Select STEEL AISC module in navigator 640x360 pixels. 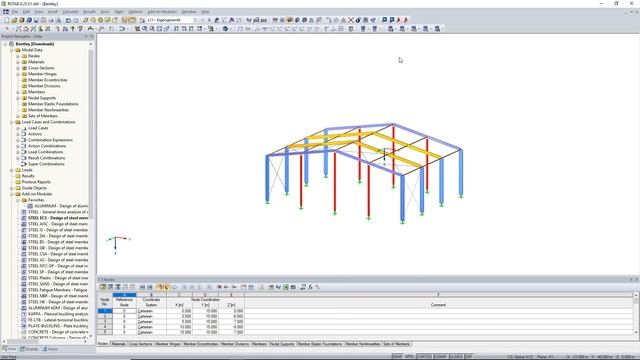(58, 224)
